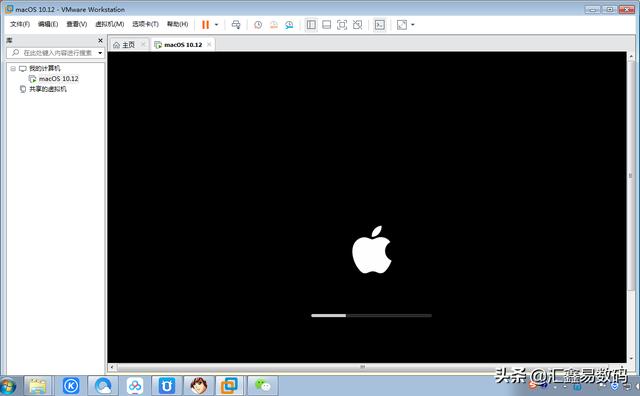Close the 主页 tab
Image resolution: width=640 pixels, height=396 pixels.
143,44
